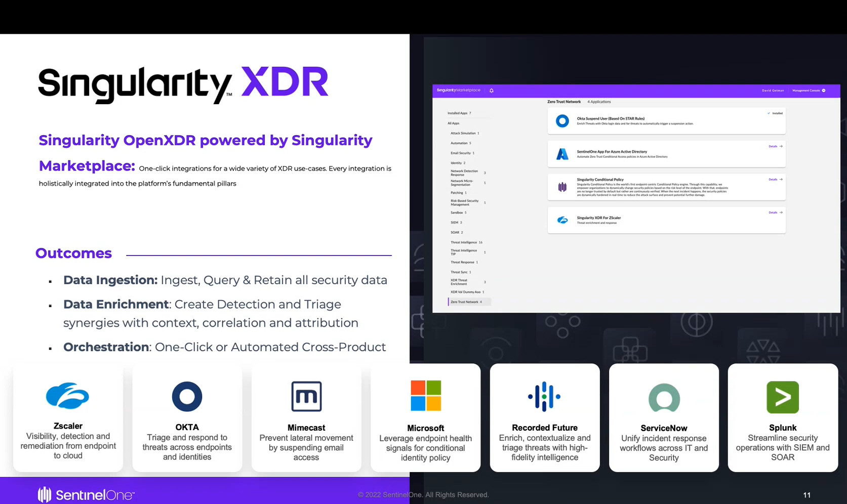Image resolution: width=847 pixels, height=504 pixels.
Task: Click the slide page number 11
Action: 807,495
